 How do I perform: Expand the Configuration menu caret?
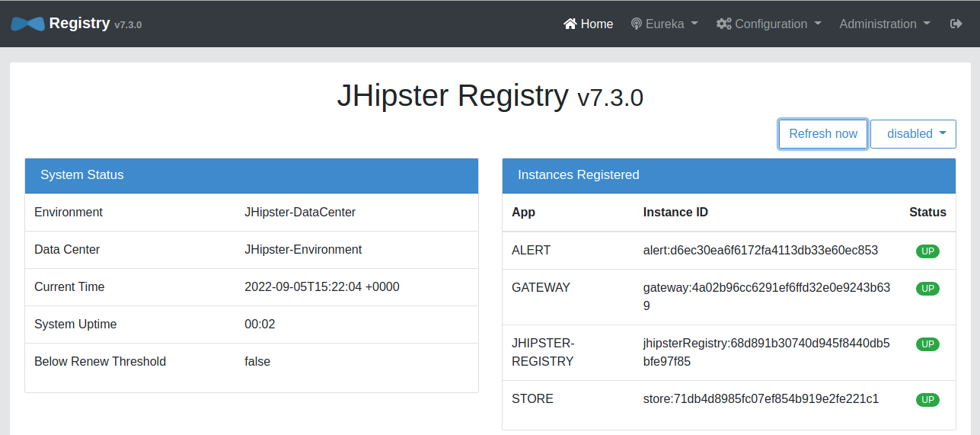pos(818,24)
